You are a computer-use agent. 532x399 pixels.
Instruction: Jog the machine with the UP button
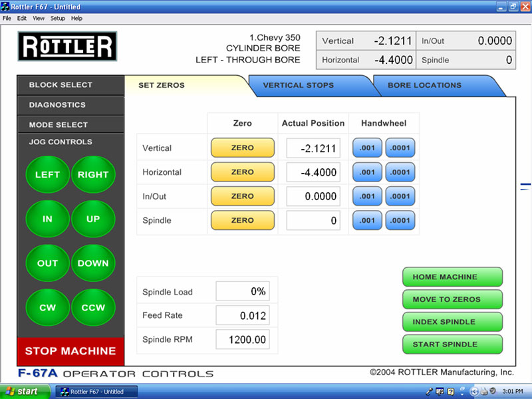coord(93,219)
